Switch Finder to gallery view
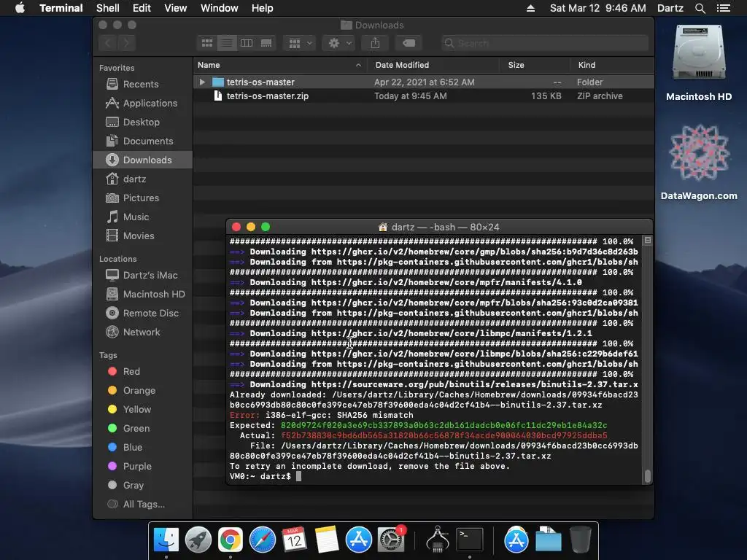The height and width of the screenshot is (560, 747). 266,43
